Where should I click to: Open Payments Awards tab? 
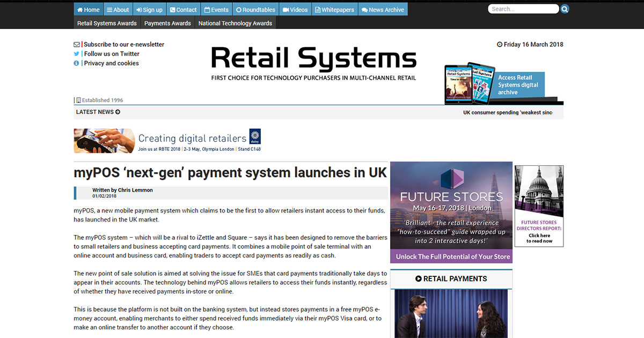[x=167, y=23]
